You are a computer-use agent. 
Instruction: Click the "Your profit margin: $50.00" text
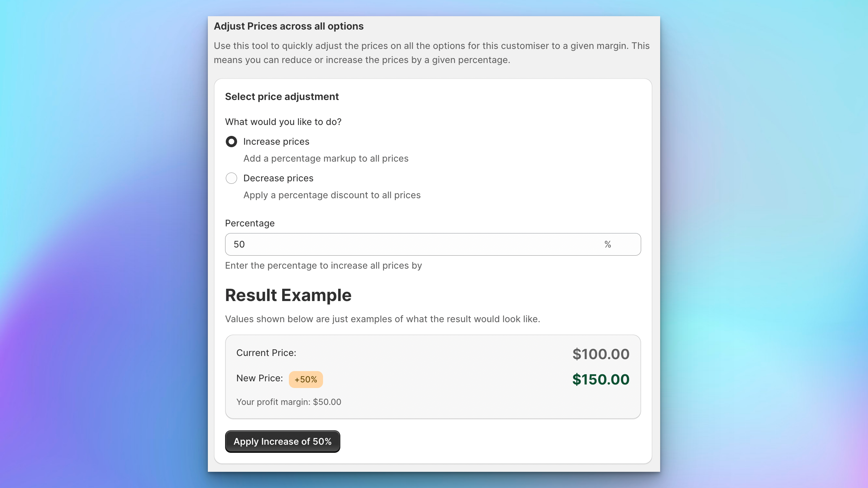(x=289, y=402)
